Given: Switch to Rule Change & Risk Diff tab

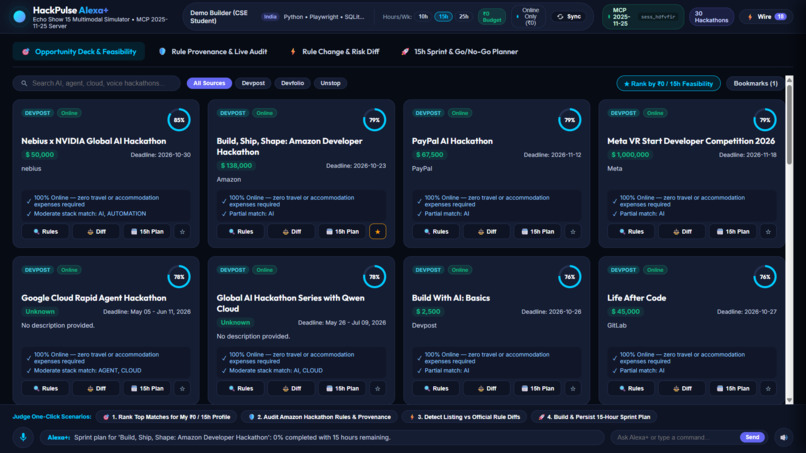Looking at the screenshot, I should [x=335, y=51].
